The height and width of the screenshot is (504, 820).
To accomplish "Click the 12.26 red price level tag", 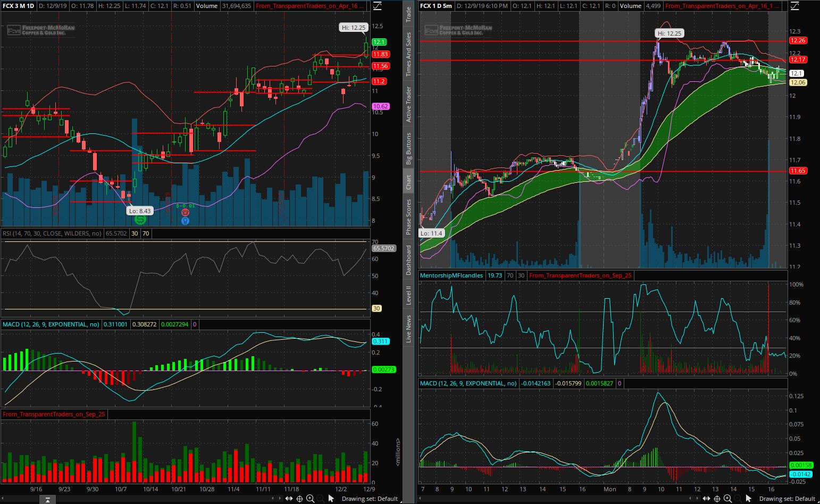I will click(x=798, y=40).
